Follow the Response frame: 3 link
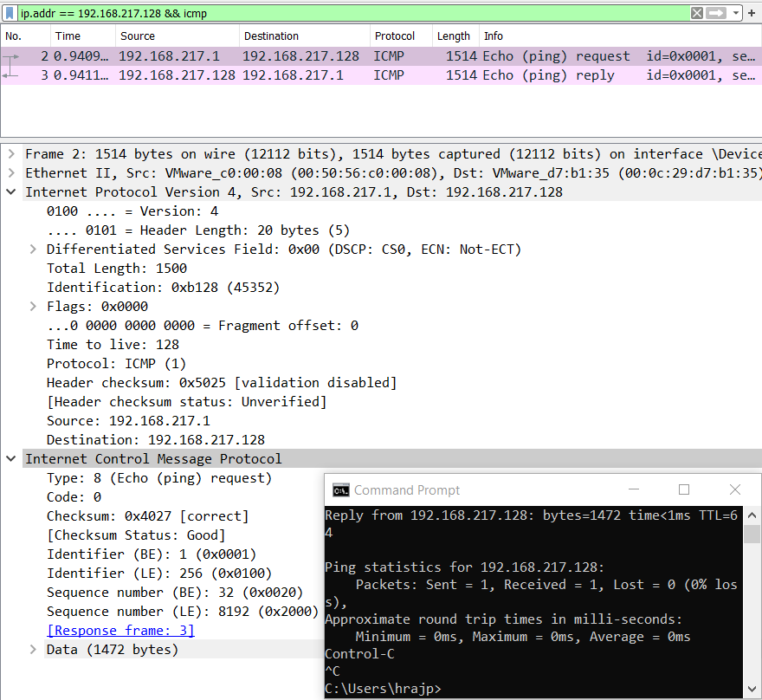762x700 pixels. tap(120, 631)
